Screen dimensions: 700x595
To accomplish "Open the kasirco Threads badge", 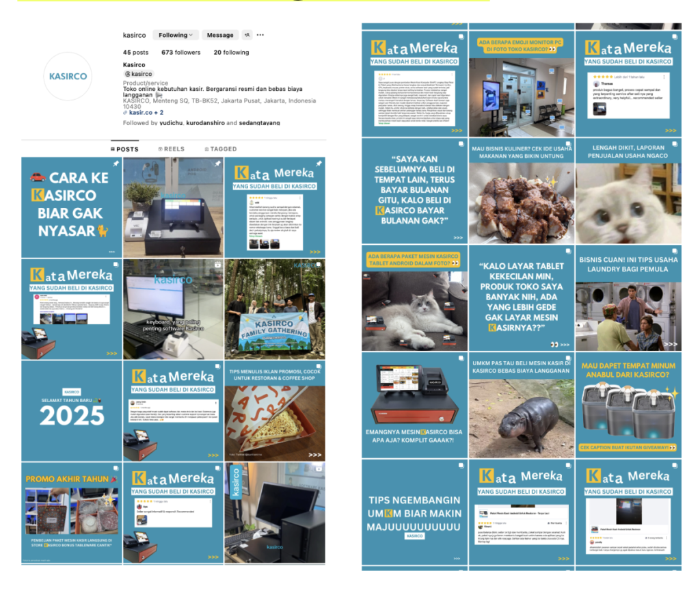I will tap(138, 74).
